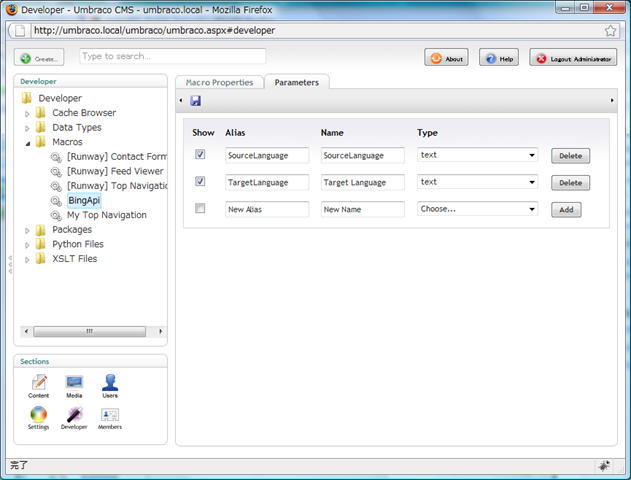Uncheck Show for TargetLanguage parameter

pos(200,181)
